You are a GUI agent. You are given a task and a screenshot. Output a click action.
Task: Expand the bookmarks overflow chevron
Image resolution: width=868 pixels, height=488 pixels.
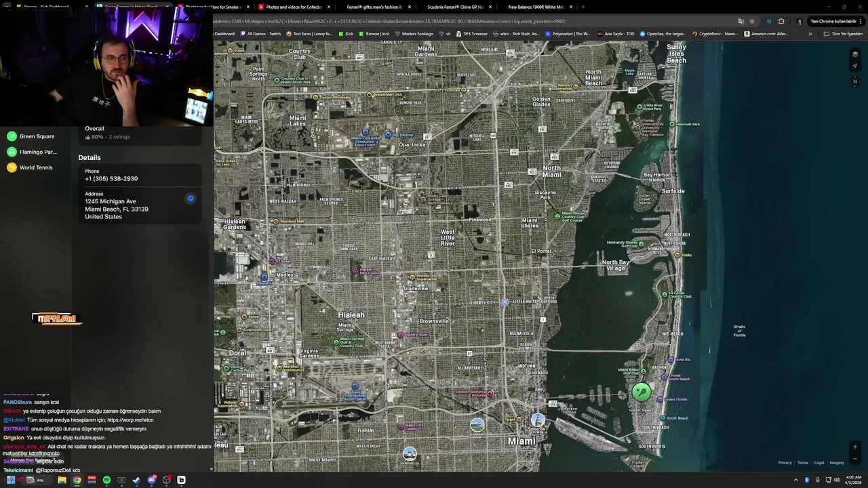point(810,34)
